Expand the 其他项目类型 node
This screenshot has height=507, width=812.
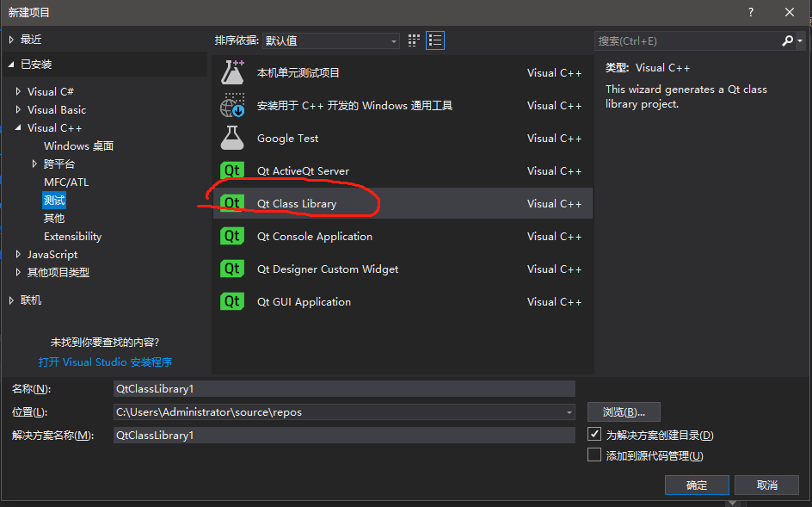point(18,272)
